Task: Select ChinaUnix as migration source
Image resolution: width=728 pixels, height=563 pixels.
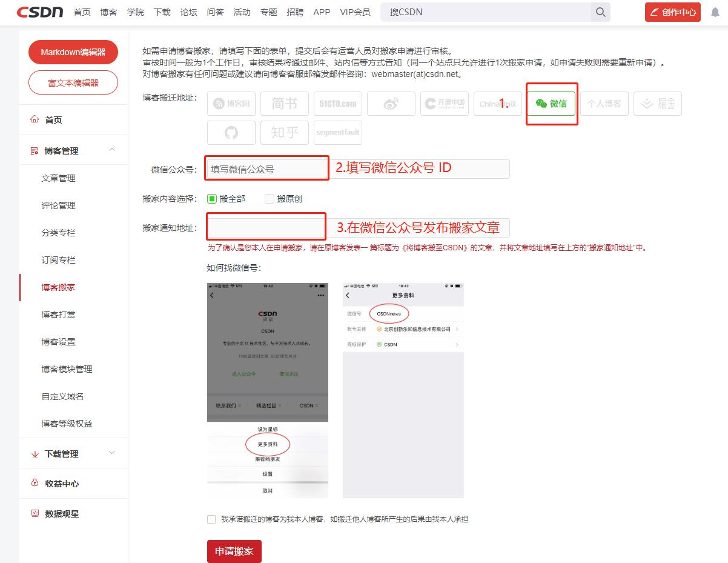Action: (x=498, y=104)
